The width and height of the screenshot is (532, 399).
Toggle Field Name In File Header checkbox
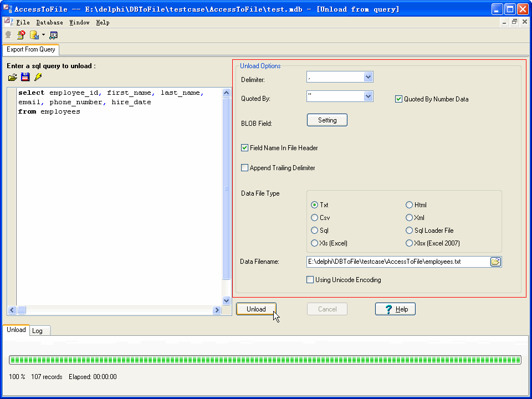tap(244, 148)
